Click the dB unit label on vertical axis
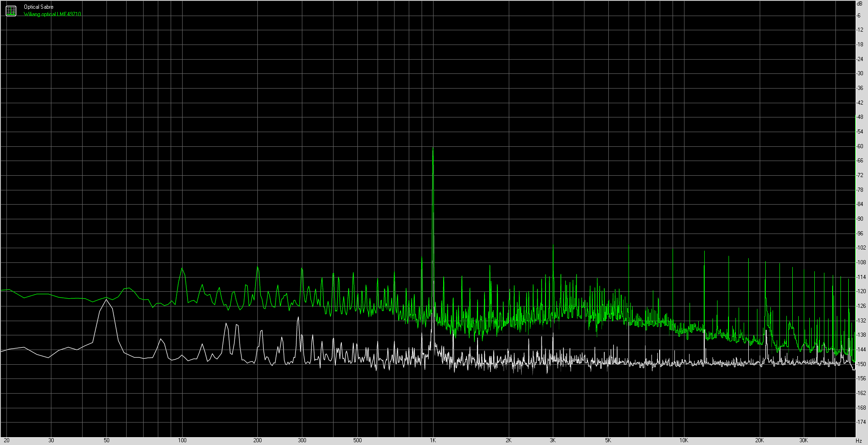868x445 pixels. coord(859,4)
